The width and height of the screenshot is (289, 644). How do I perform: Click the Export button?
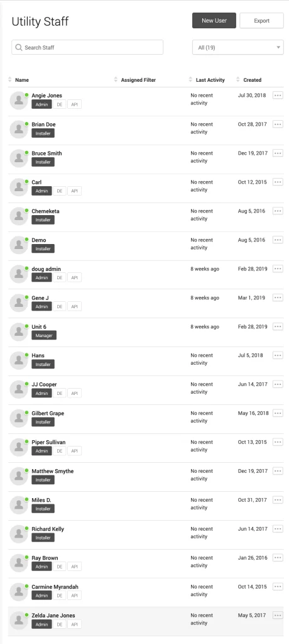(261, 21)
